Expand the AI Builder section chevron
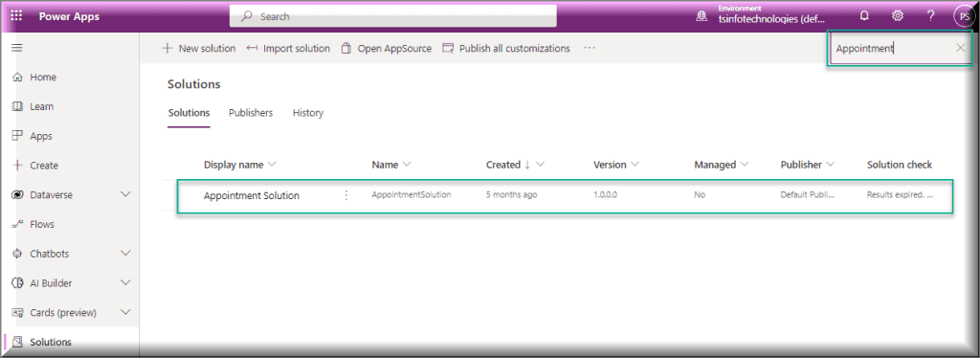This screenshot has height=358, width=980. click(125, 283)
